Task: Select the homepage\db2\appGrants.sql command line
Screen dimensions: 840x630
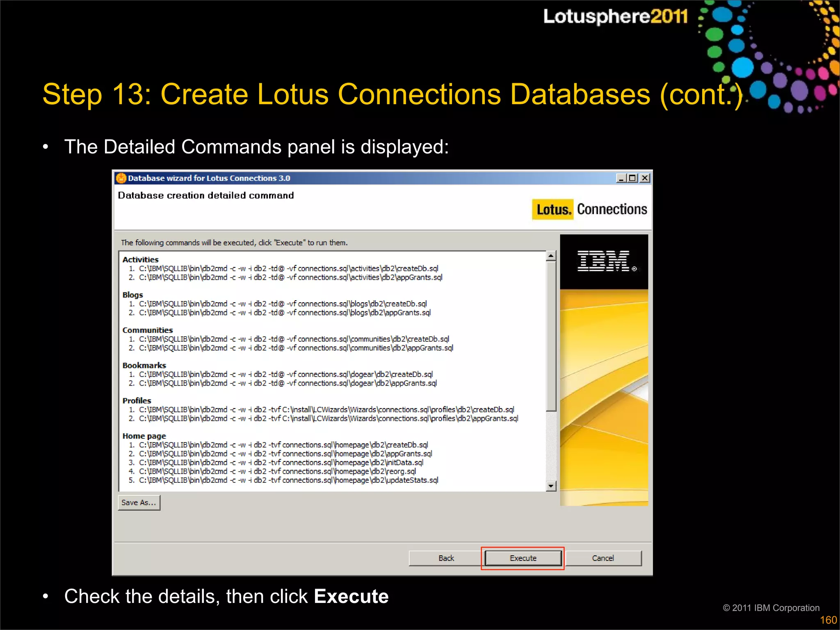Action: 281,454
